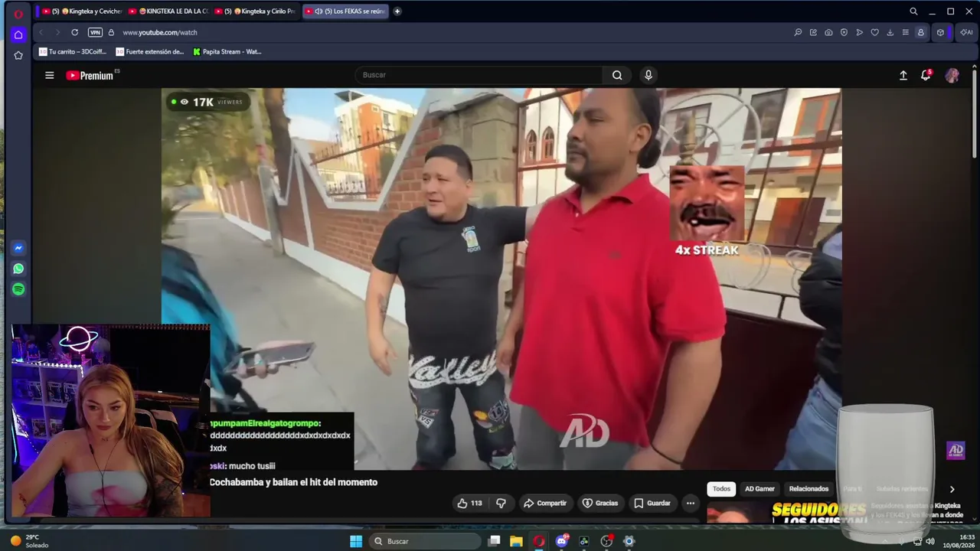
Task: Open the tab search magnifier in the title bar
Action: pos(913,11)
